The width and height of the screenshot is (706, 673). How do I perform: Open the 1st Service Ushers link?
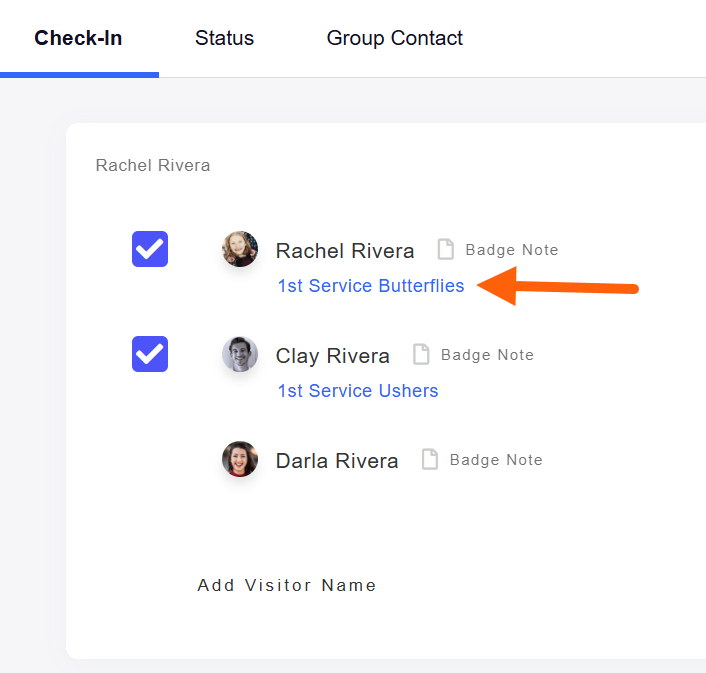tap(358, 391)
